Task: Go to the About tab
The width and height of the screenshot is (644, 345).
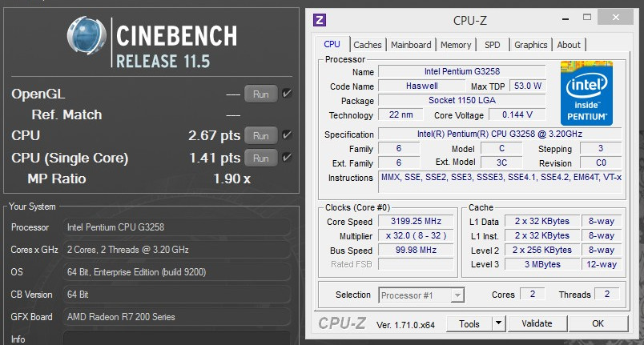Action: (x=569, y=45)
